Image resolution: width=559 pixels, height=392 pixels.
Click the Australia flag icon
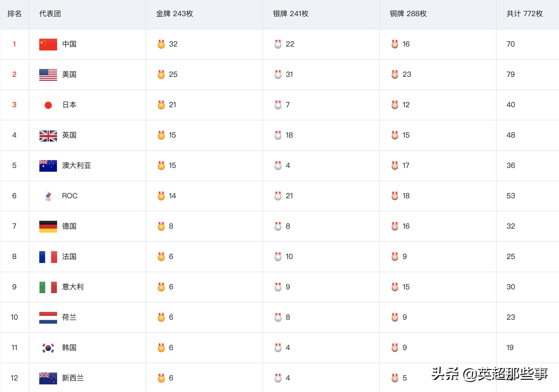tap(48, 166)
